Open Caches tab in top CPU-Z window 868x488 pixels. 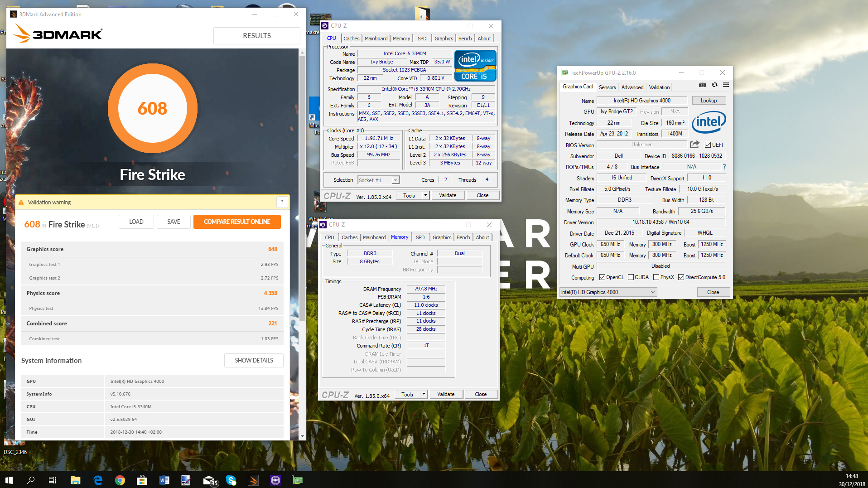(x=351, y=39)
